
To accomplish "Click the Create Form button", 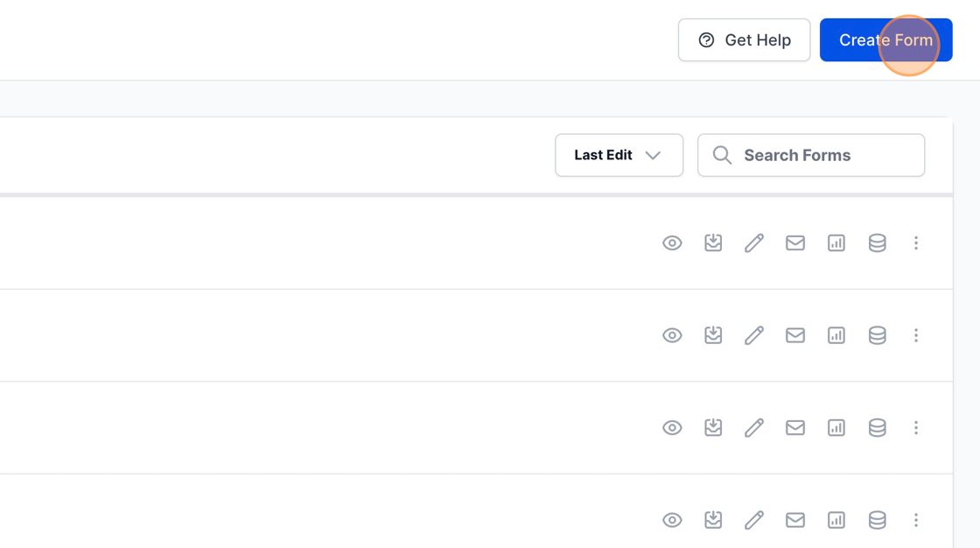I will [885, 39].
